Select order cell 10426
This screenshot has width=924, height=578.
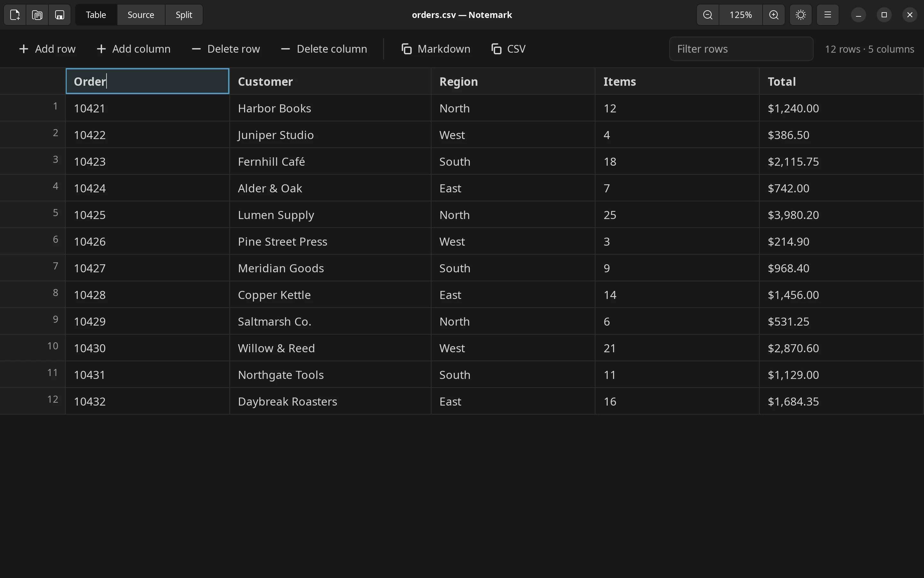point(147,241)
